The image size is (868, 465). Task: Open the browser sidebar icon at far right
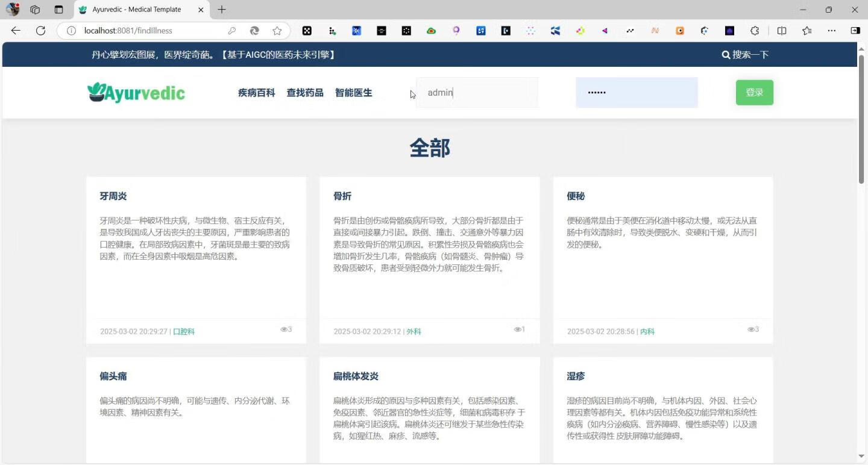click(x=855, y=31)
